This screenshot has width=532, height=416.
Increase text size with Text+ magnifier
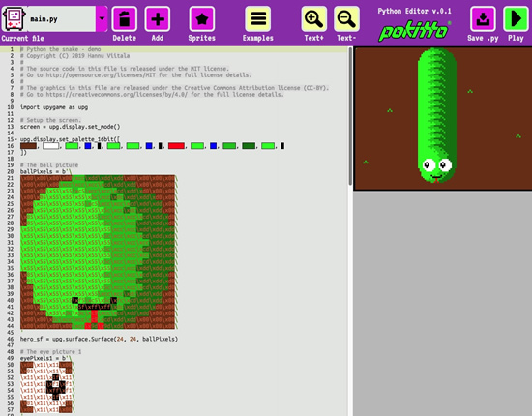[313, 19]
